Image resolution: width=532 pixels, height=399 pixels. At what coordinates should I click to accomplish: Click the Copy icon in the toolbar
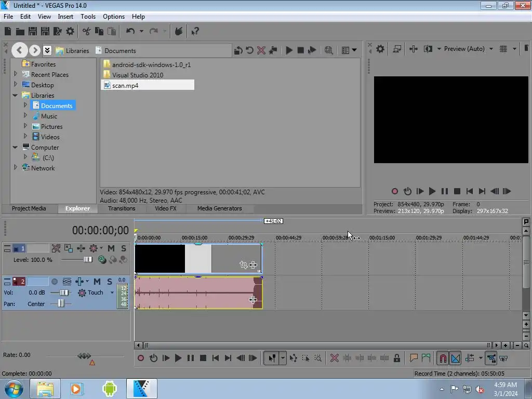pyautogui.click(x=99, y=31)
